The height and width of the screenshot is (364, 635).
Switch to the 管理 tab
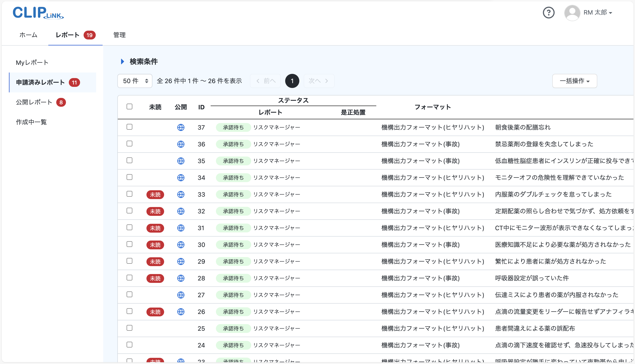[119, 35]
